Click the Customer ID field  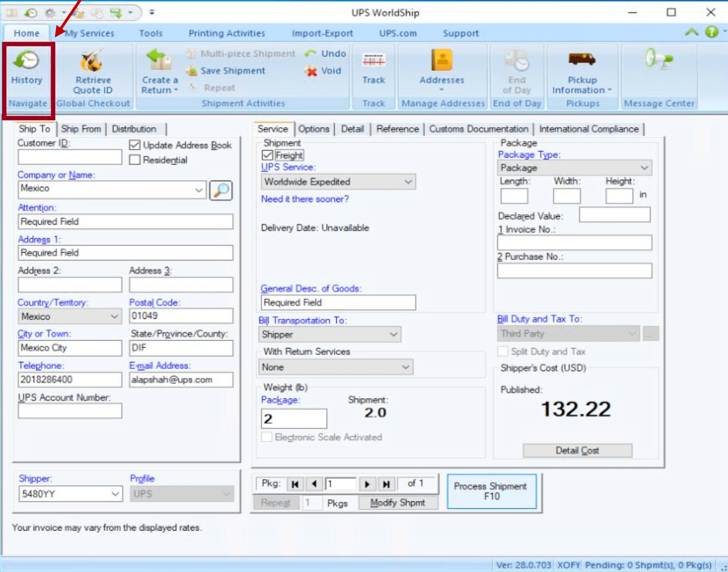(x=70, y=157)
